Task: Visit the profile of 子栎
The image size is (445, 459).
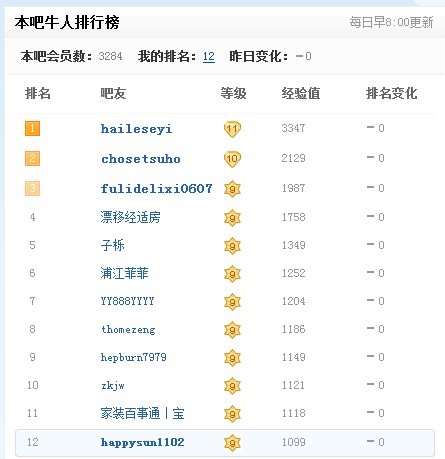Action: 112,245
